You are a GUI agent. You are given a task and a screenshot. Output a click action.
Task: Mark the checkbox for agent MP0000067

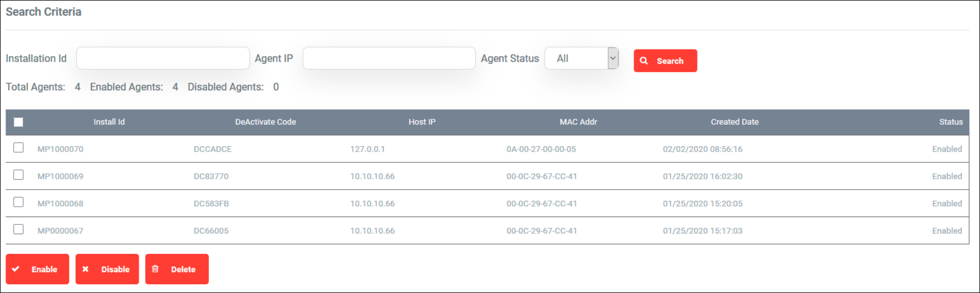tap(19, 229)
